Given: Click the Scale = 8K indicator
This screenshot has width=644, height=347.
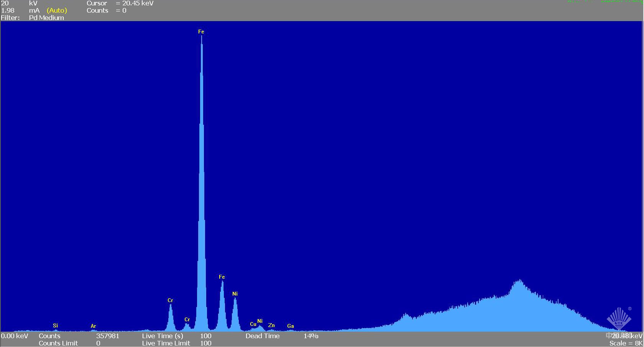Looking at the screenshot, I should point(626,343).
